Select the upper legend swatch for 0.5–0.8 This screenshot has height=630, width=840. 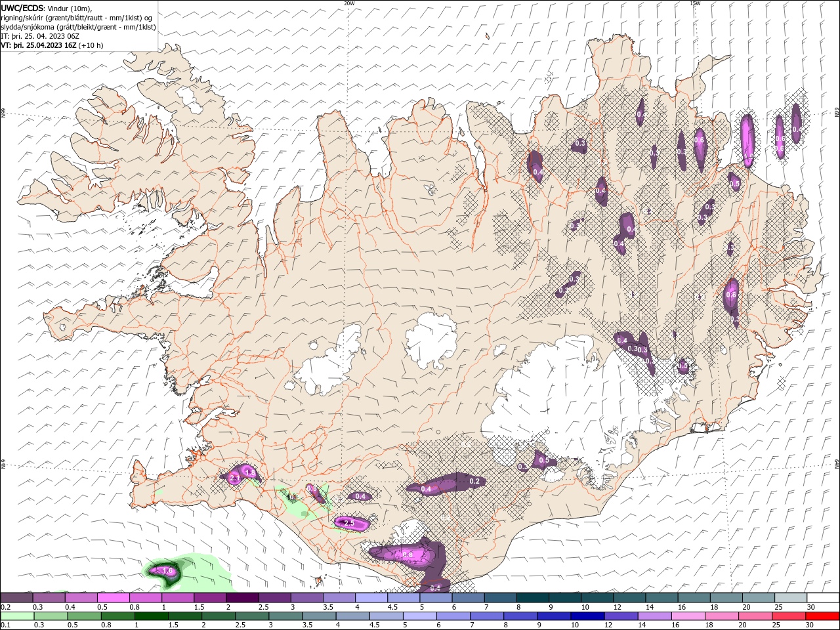tap(113, 598)
